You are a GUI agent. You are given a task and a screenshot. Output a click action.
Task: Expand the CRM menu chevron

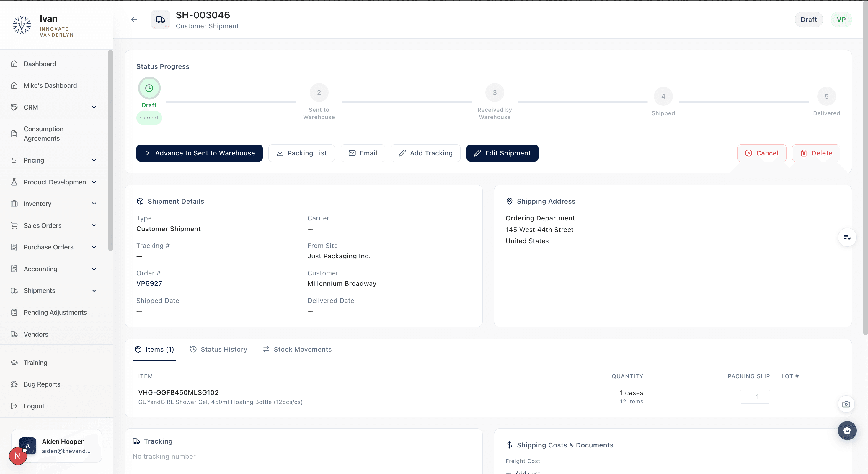click(x=94, y=107)
